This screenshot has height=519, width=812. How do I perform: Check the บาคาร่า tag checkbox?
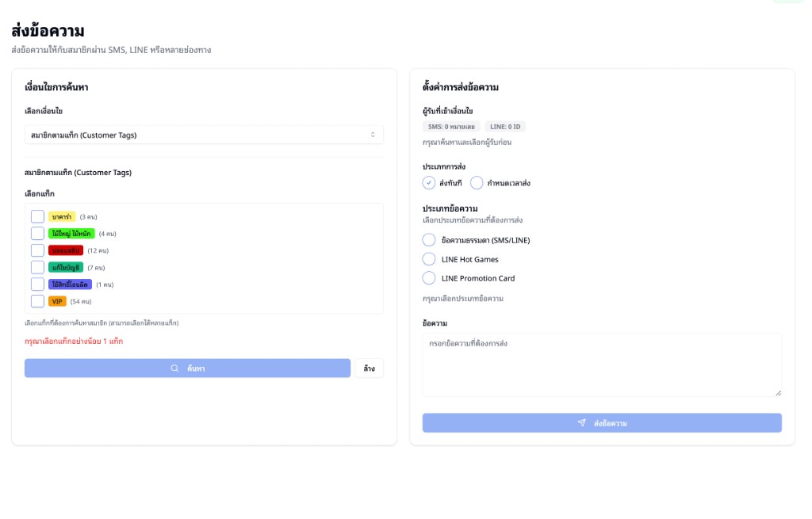[x=37, y=216]
